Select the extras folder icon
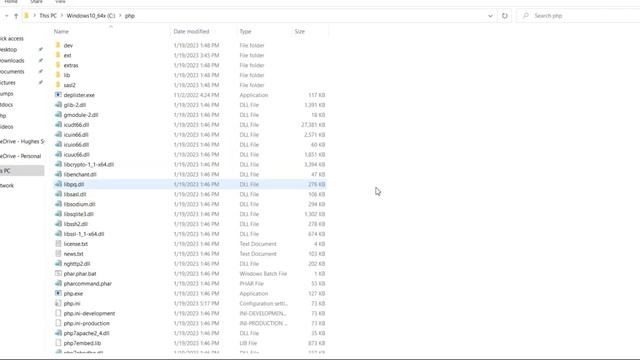640x360 pixels. click(58, 65)
